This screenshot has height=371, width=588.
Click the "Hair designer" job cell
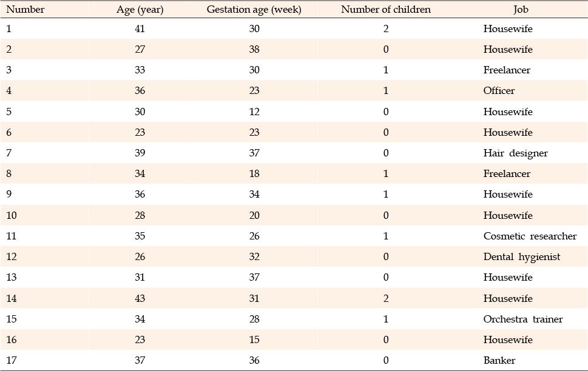pos(515,153)
